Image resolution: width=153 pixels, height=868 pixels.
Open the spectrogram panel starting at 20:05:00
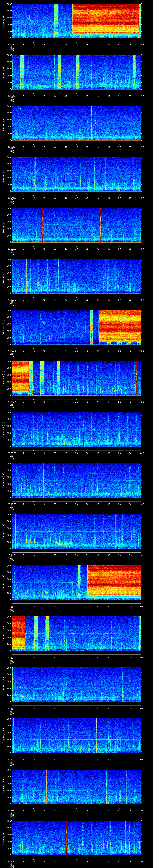(x=77, y=225)
